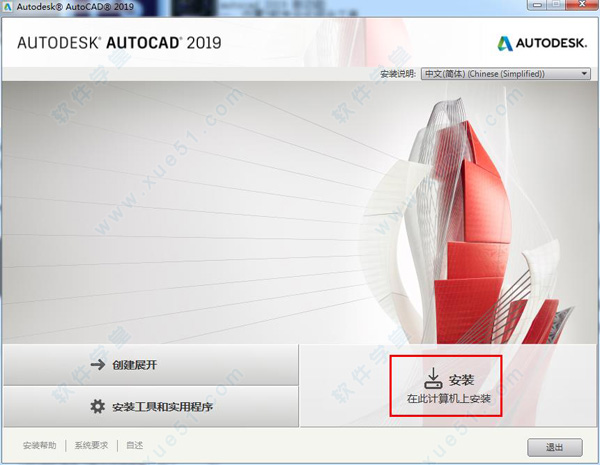Viewport: 600px width, 465px height.
Task: Close the AutoCAD 2019 installer window
Action: [582, 5]
